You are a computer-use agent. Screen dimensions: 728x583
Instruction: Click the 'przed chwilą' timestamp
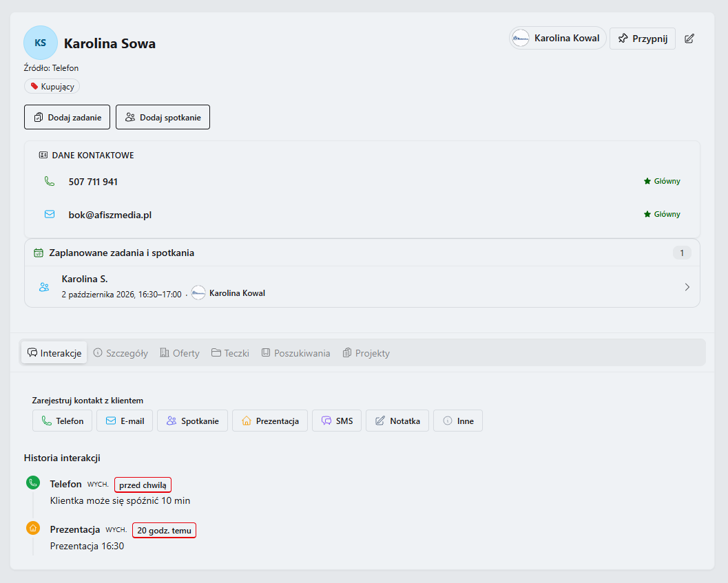tap(143, 485)
